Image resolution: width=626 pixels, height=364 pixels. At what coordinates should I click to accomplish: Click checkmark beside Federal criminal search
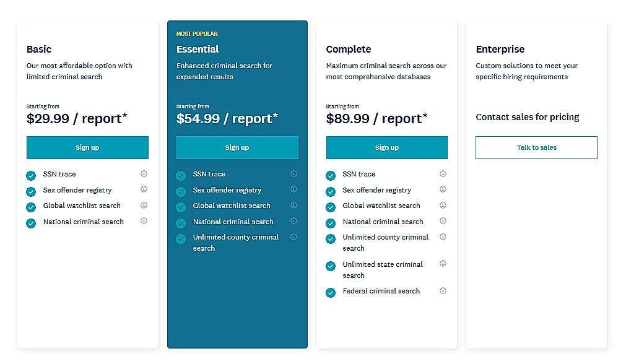tap(331, 293)
